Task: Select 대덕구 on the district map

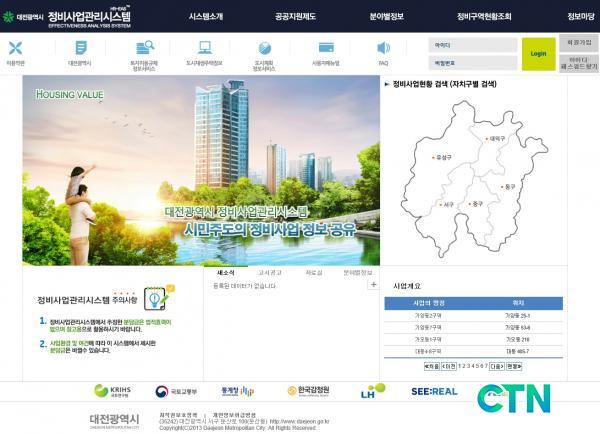Action: 496,139
